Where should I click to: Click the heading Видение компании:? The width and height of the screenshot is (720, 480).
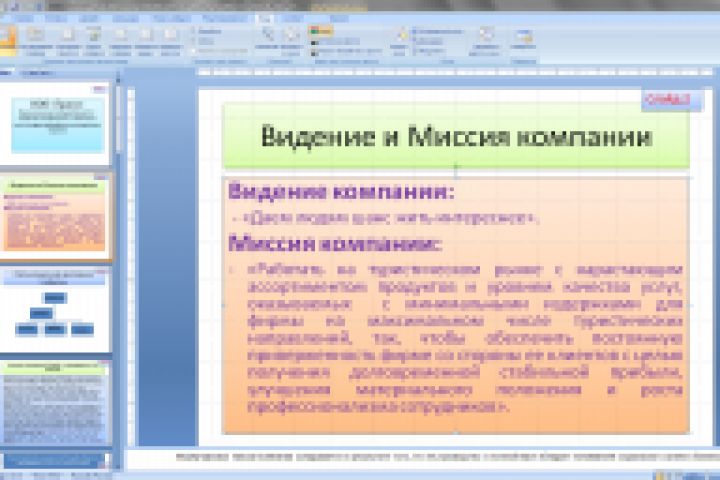(x=341, y=191)
